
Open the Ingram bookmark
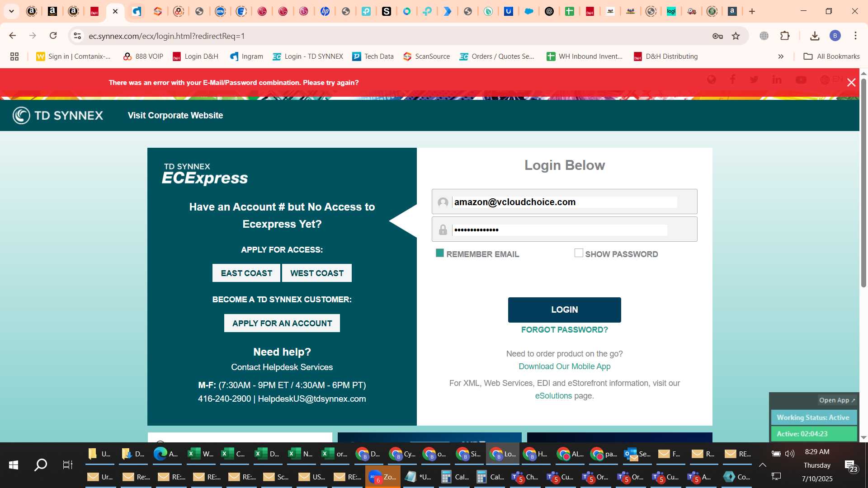pos(246,56)
